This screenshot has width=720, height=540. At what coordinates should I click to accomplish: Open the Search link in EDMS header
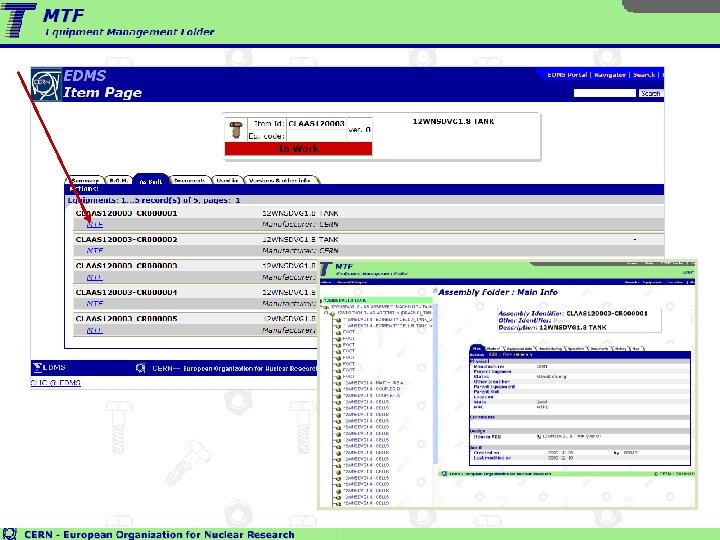644,75
